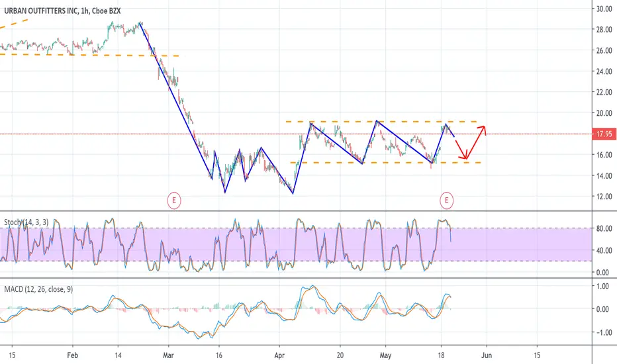Click the 24.00 price axis label
The image size is (617, 364).
604,71
